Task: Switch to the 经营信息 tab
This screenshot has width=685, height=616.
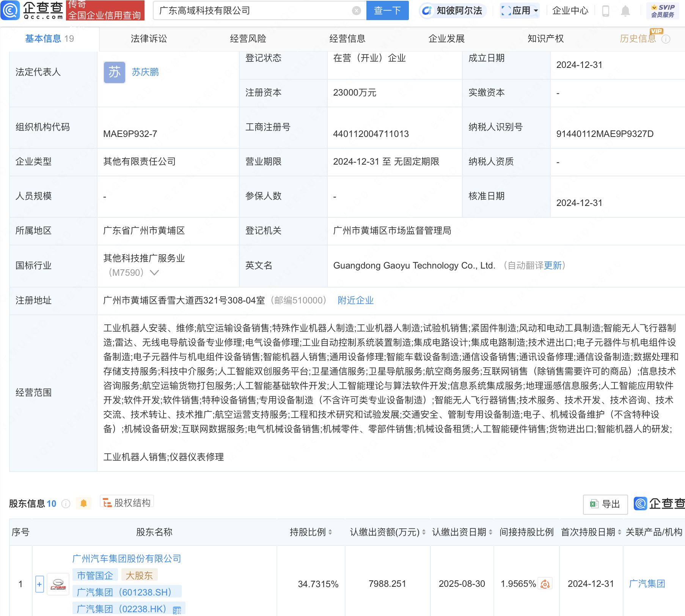Action: 347,39
